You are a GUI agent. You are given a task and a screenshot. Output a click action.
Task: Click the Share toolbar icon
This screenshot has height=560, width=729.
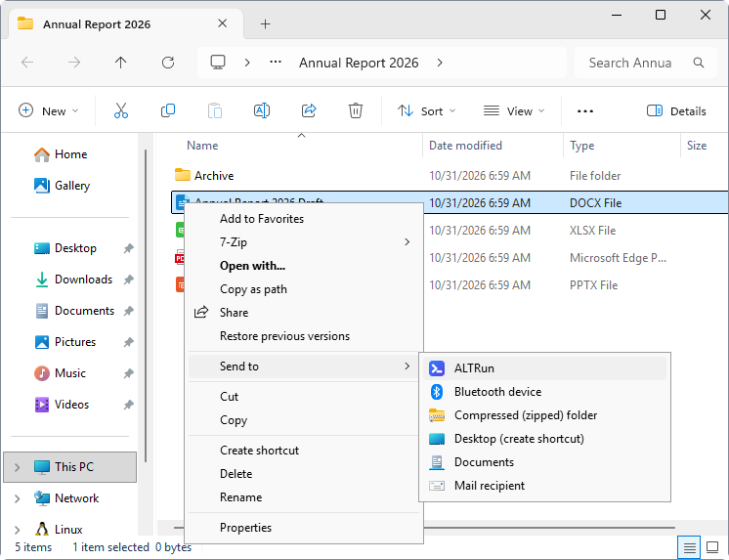(309, 110)
